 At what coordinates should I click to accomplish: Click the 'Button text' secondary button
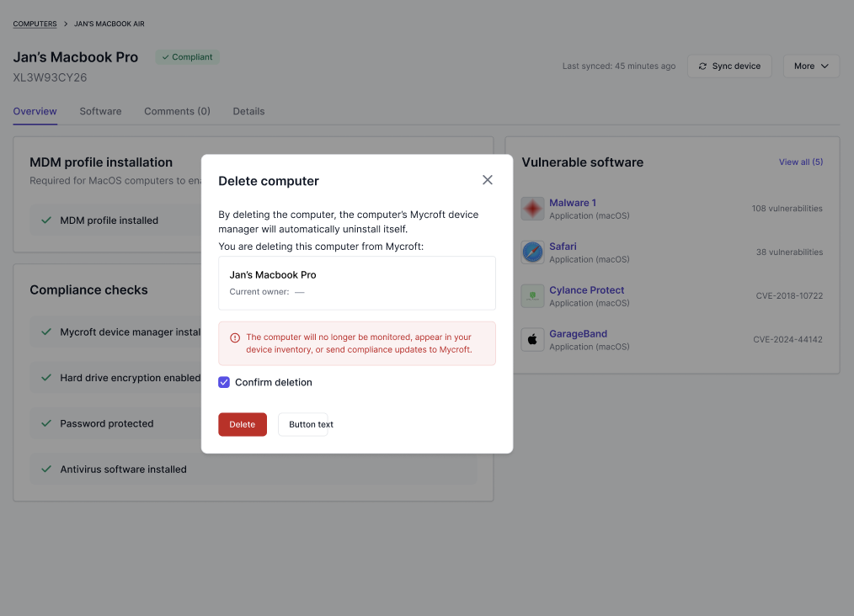point(303,424)
